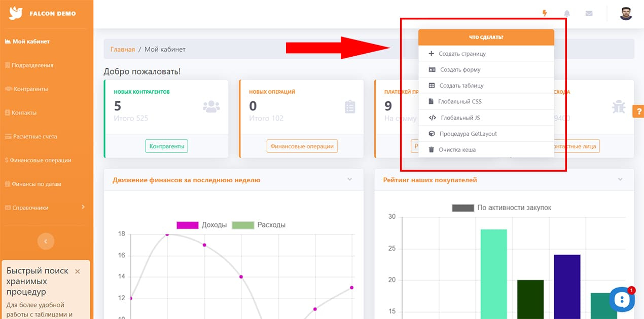Image resolution: width=644 pixels, height=319 pixels.
Task: Click the Финансовые операции card button
Action: (x=302, y=146)
